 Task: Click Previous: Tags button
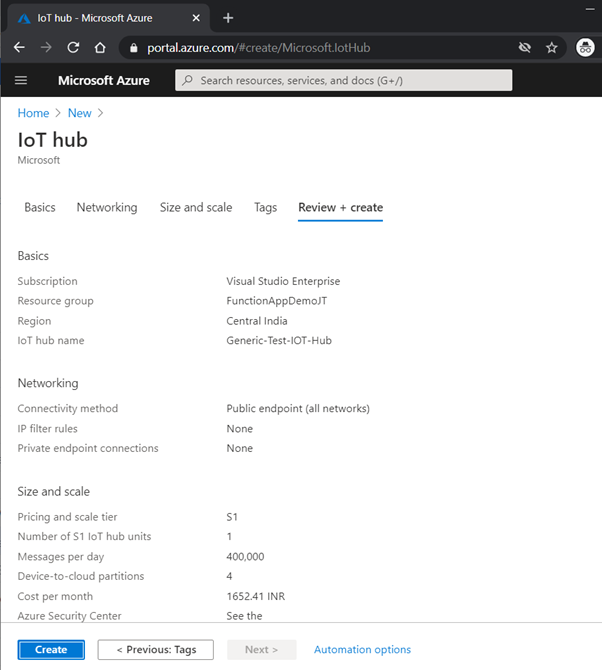[x=156, y=650]
